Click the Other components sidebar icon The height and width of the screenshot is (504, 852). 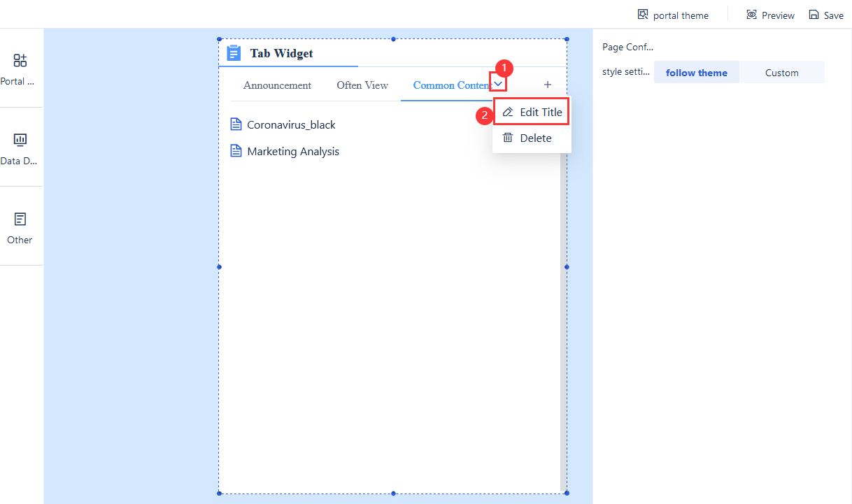pyautogui.click(x=20, y=219)
